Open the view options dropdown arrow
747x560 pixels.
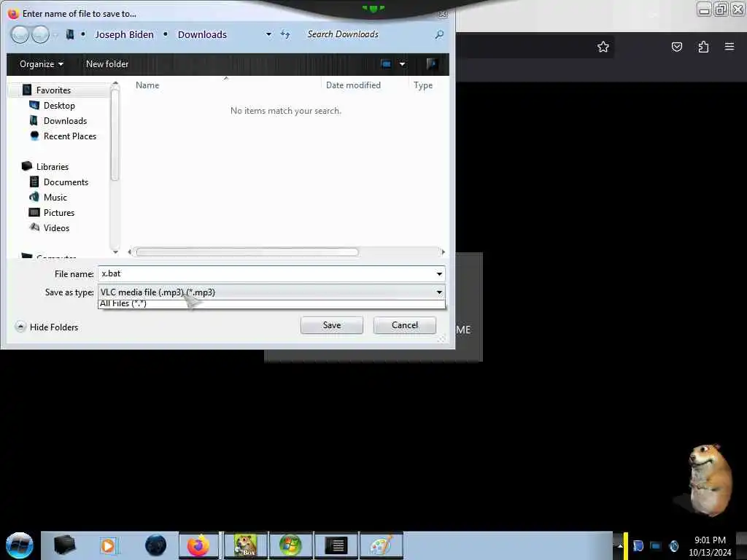[x=403, y=64]
